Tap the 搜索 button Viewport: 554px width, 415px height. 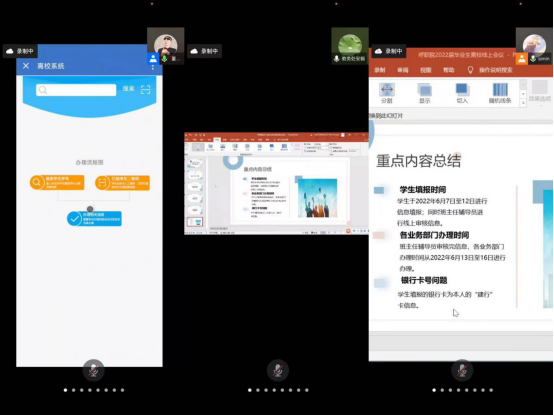(x=129, y=89)
